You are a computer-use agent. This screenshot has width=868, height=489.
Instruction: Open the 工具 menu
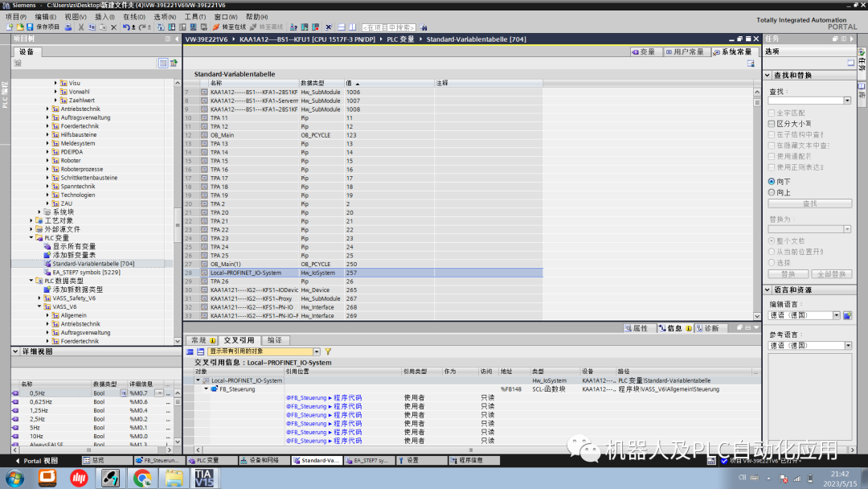pos(194,17)
